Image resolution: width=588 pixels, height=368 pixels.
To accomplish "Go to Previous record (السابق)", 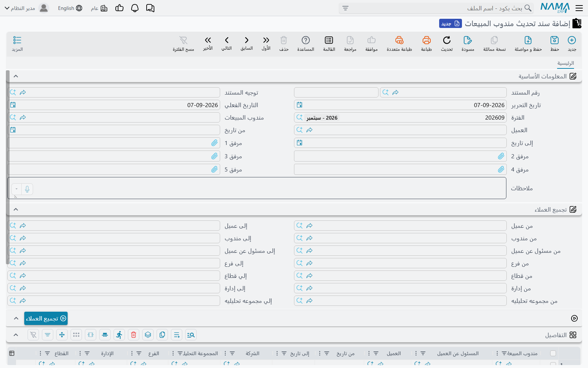I will 247,40.
